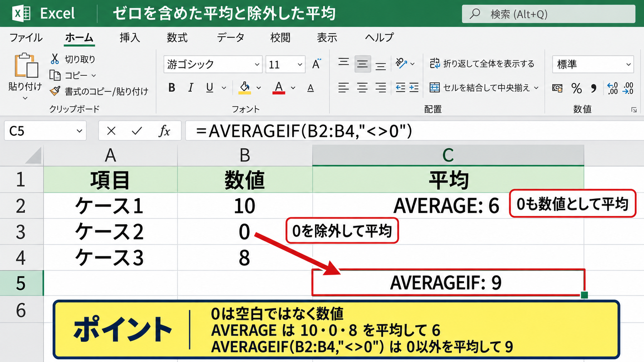Increase font size with the A icon
This screenshot has width=644, height=362.
(316, 64)
